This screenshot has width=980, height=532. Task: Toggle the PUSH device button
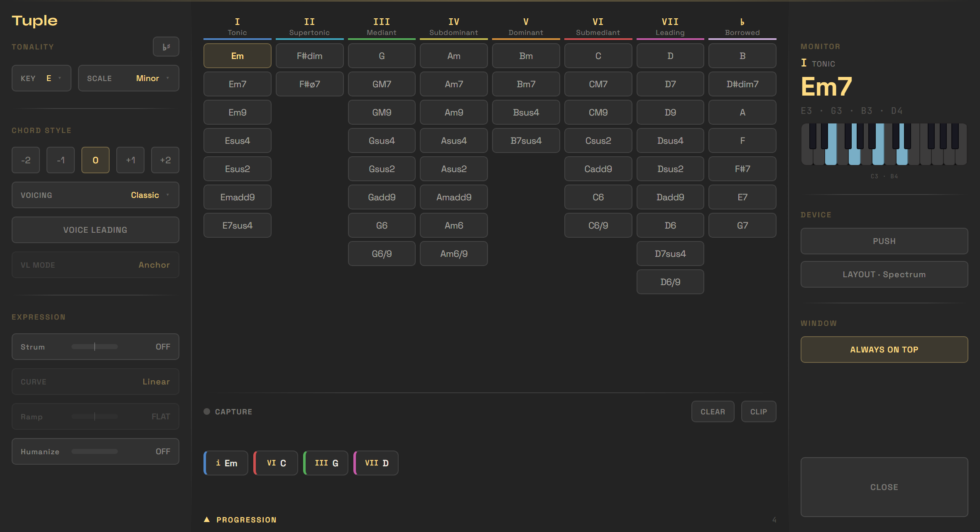click(x=884, y=241)
